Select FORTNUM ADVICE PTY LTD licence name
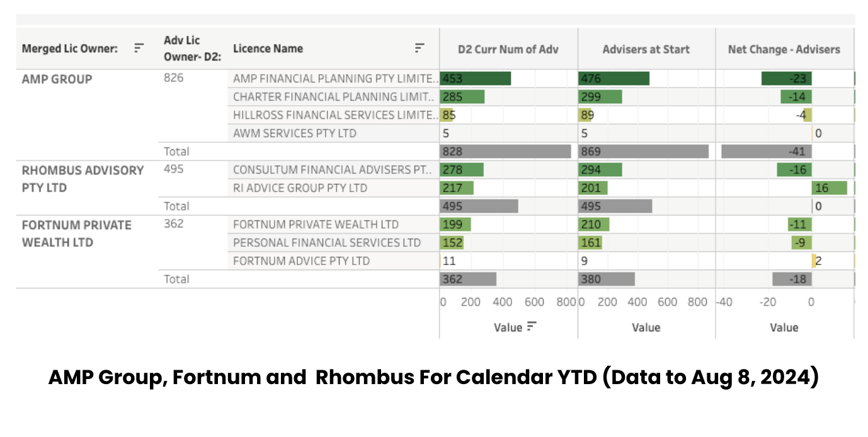This screenshot has width=868, height=437. [x=301, y=261]
